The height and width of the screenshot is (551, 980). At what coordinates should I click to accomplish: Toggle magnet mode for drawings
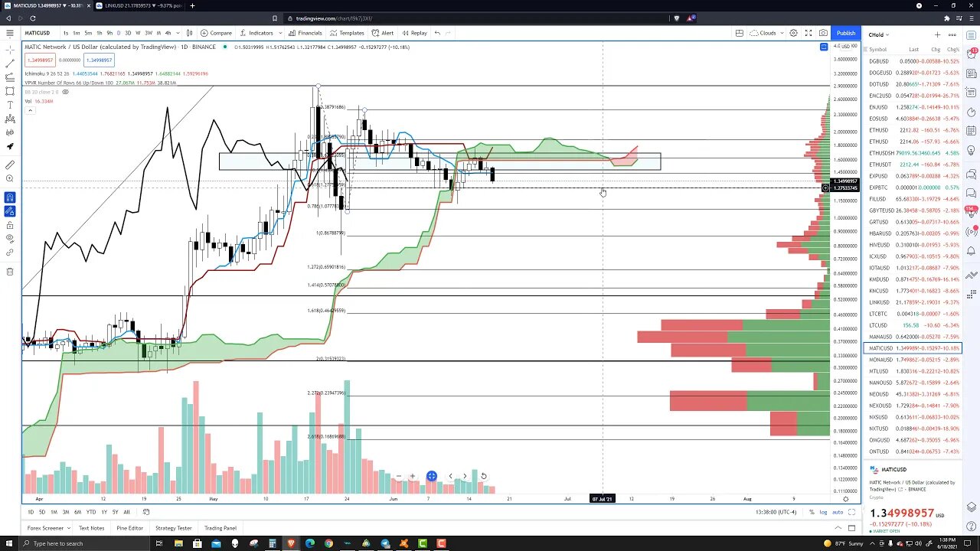click(9, 197)
